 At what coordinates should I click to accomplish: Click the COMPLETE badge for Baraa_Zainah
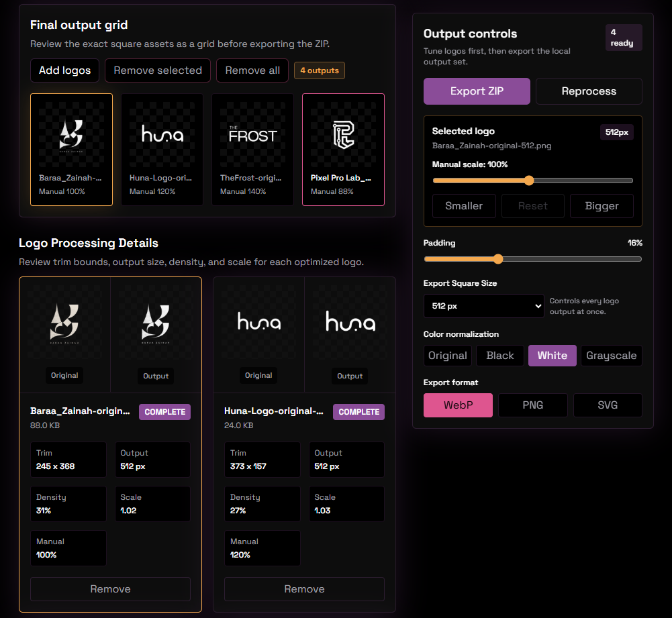click(x=164, y=412)
